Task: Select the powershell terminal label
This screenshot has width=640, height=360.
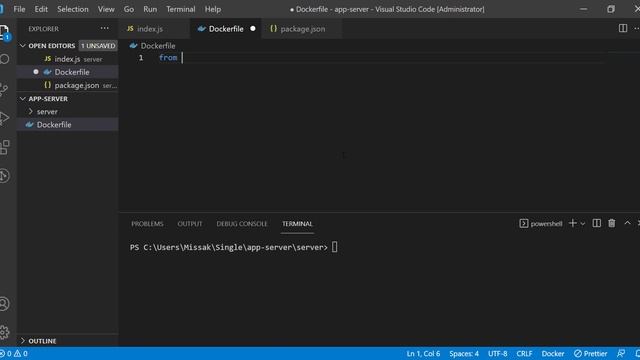Action: [541, 224]
